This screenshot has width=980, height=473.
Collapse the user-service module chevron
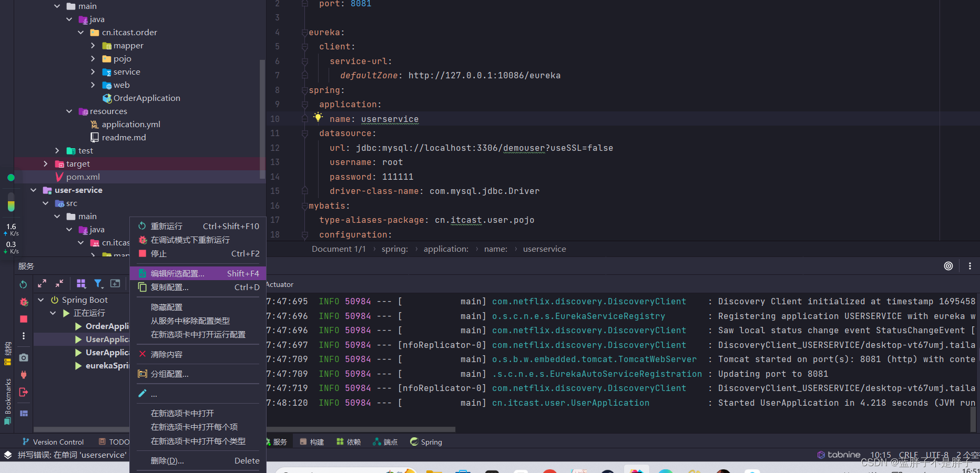click(x=34, y=190)
